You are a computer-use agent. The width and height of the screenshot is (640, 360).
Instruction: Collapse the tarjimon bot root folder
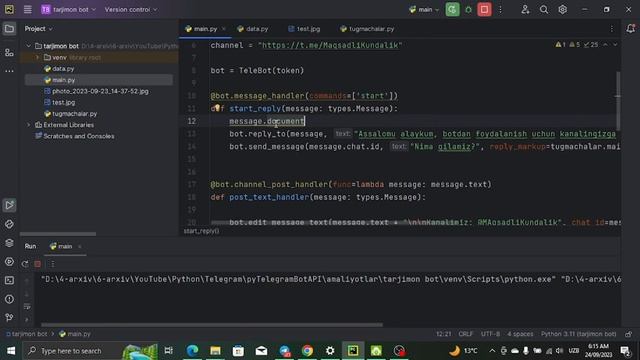pyautogui.click(x=29, y=46)
